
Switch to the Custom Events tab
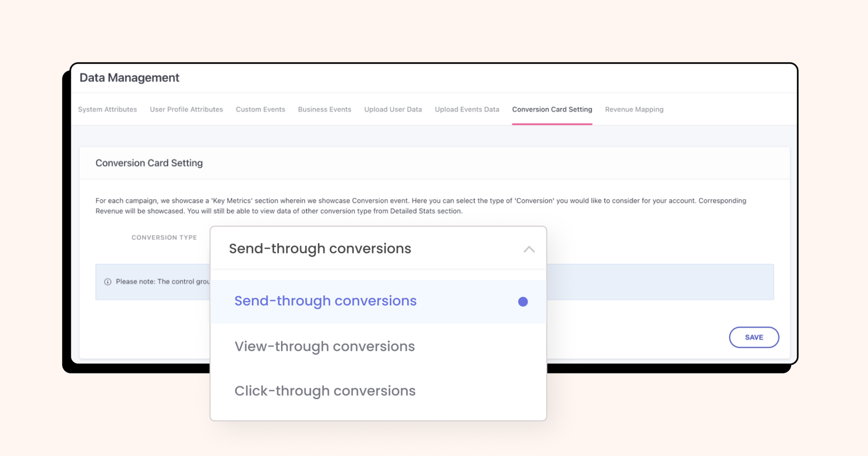click(260, 109)
